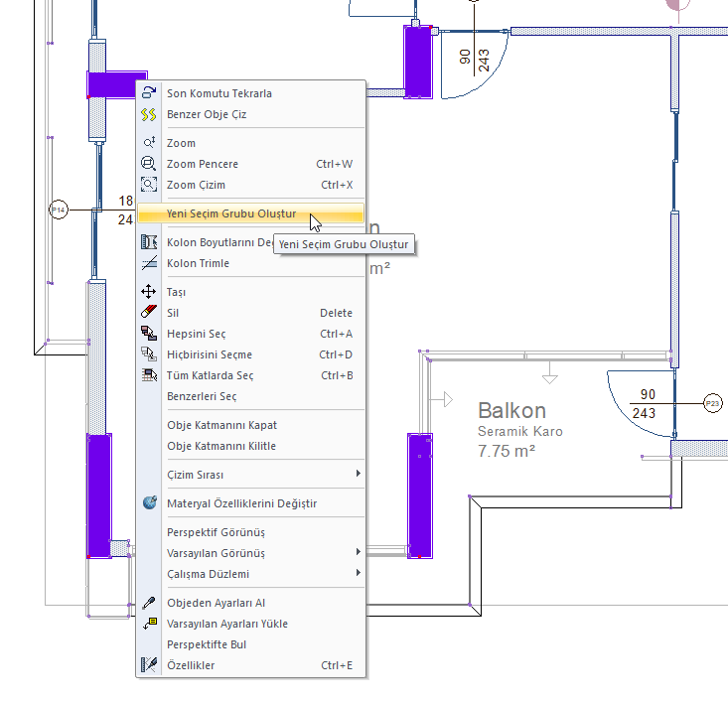
Task: Click the Benzer Obje Çiz icon
Action: pos(149,114)
